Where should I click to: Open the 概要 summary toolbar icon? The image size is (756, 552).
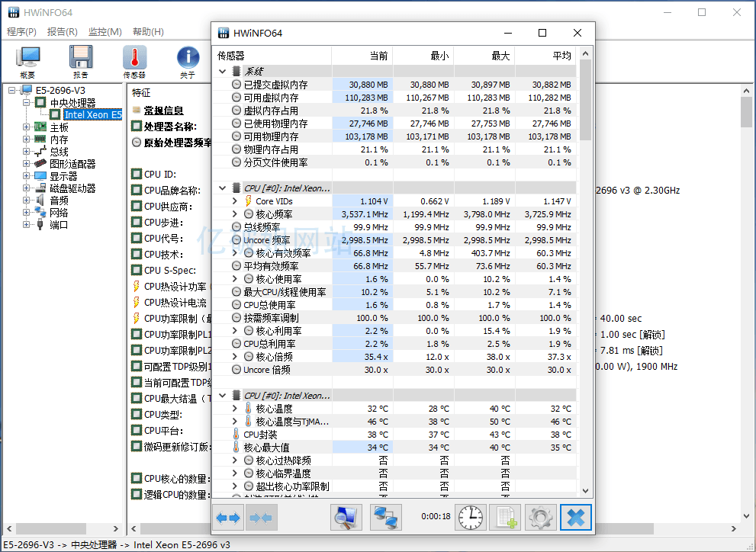click(x=28, y=59)
